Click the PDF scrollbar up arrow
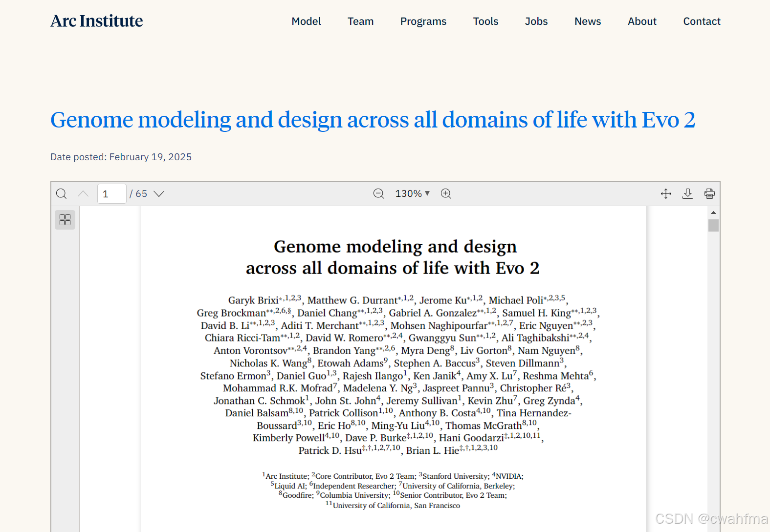Screen dimensions: 770x532 point(714,213)
